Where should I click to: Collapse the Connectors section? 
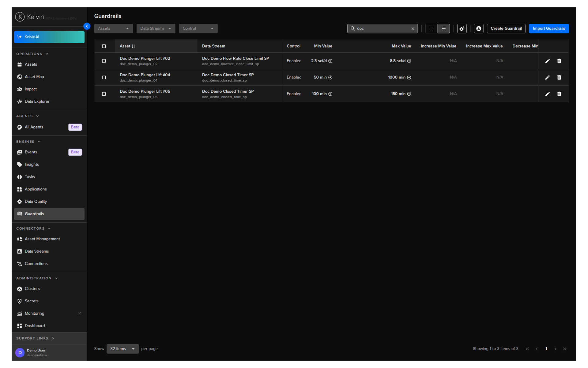tap(33, 229)
